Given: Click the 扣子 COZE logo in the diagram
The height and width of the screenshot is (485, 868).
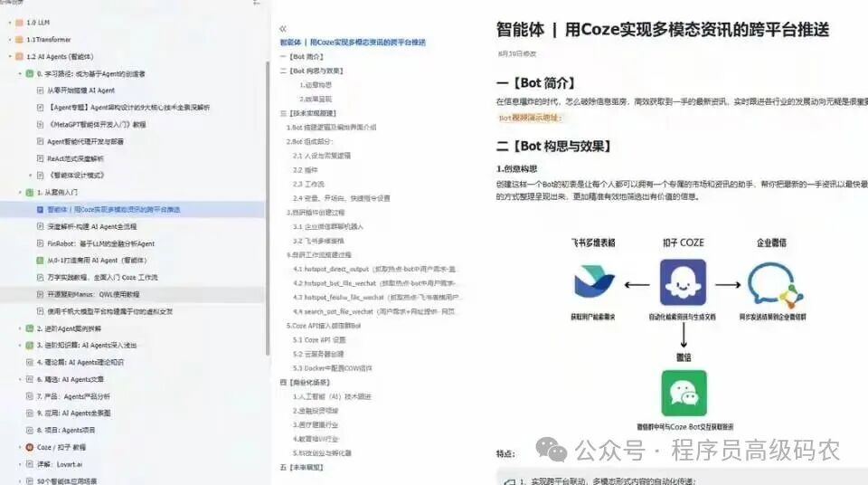Looking at the screenshot, I should tap(684, 282).
